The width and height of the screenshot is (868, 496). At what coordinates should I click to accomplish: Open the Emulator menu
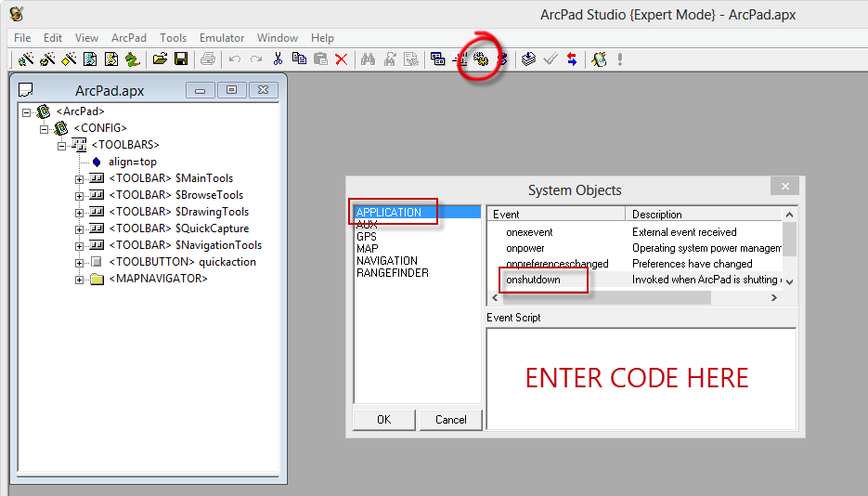coord(222,38)
